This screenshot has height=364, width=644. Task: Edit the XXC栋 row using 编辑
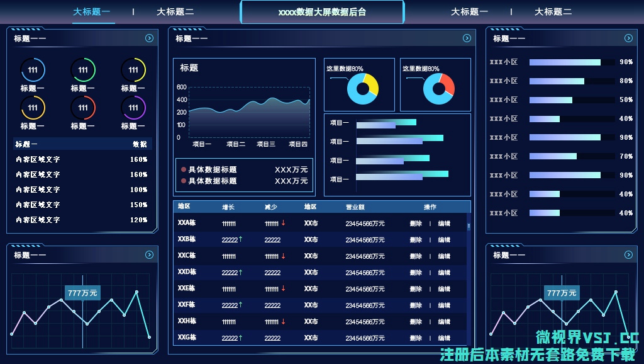[x=444, y=256]
